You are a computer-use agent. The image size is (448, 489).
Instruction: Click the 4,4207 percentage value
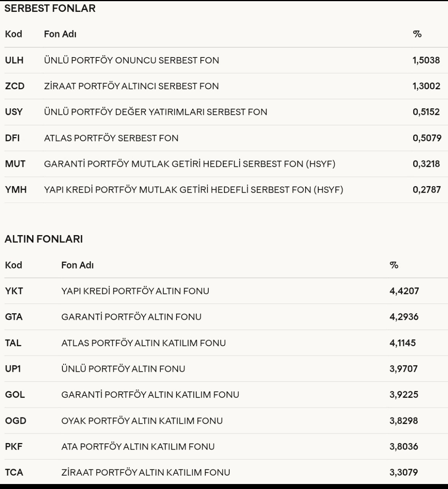404,291
